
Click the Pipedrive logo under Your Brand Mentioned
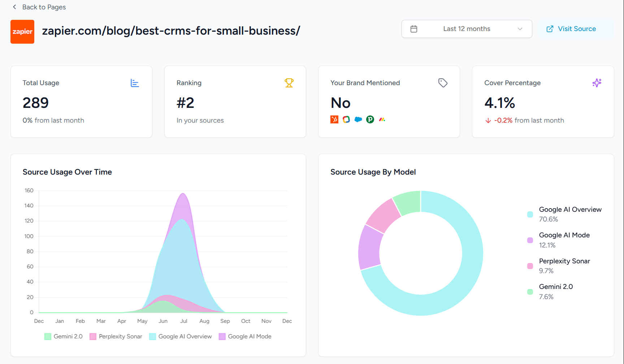pyautogui.click(x=370, y=119)
